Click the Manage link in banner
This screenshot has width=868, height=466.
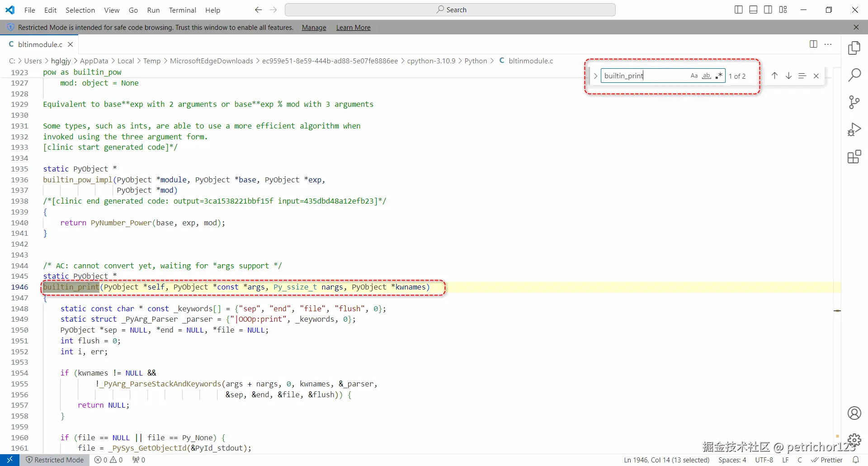(314, 28)
